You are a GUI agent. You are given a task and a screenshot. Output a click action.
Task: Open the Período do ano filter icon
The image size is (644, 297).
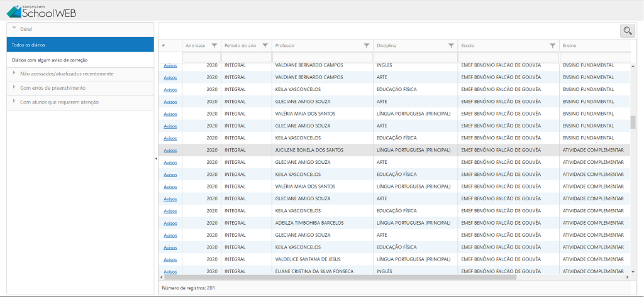tap(265, 45)
